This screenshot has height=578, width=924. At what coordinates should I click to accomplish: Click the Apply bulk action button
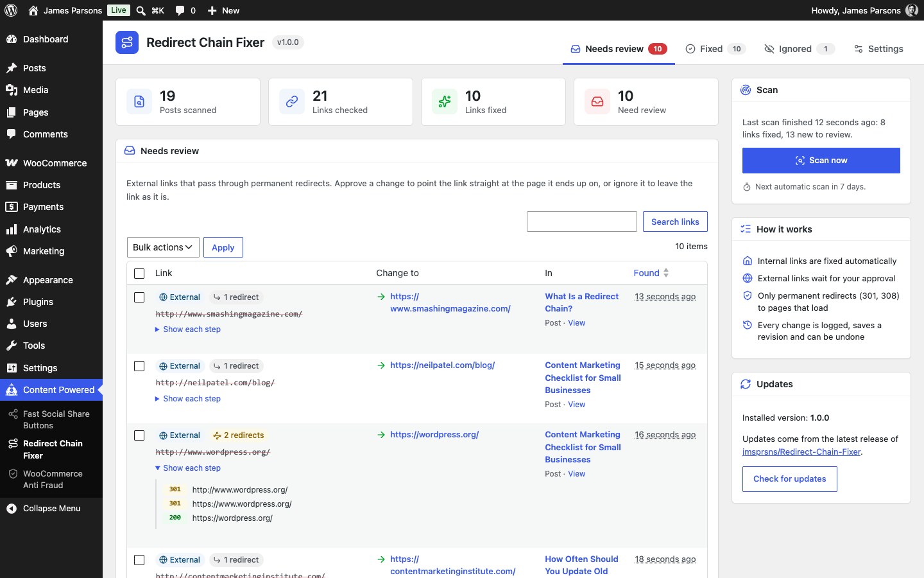223,247
